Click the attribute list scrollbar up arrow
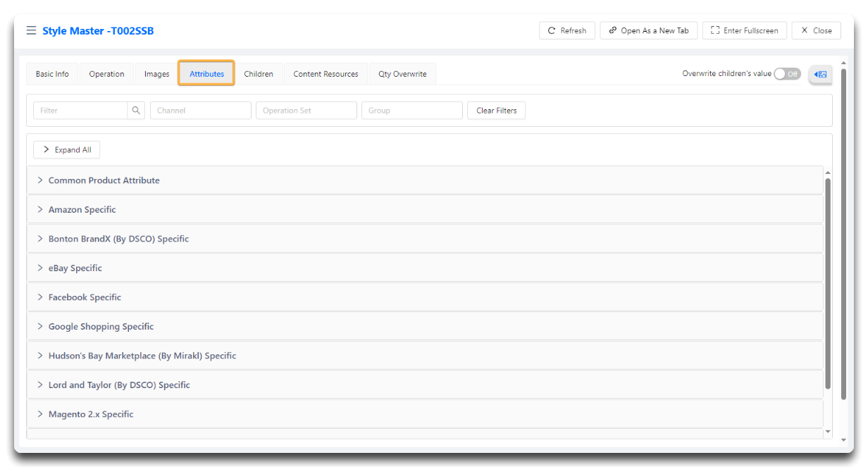868x467 pixels. (828, 173)
